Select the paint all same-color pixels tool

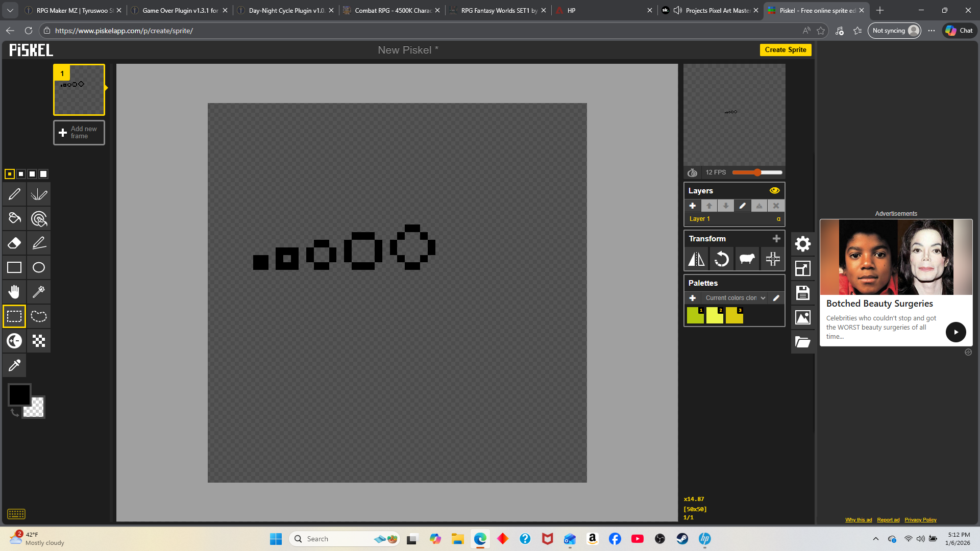39,218
